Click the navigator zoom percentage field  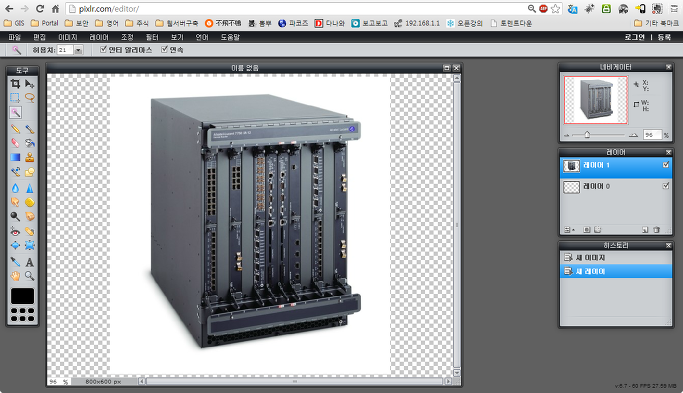653,135
